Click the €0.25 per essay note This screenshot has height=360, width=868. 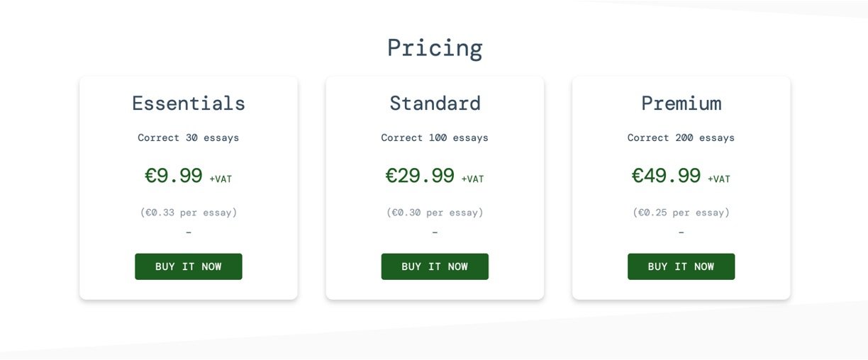pyautogui.click(x=681, y=213)
